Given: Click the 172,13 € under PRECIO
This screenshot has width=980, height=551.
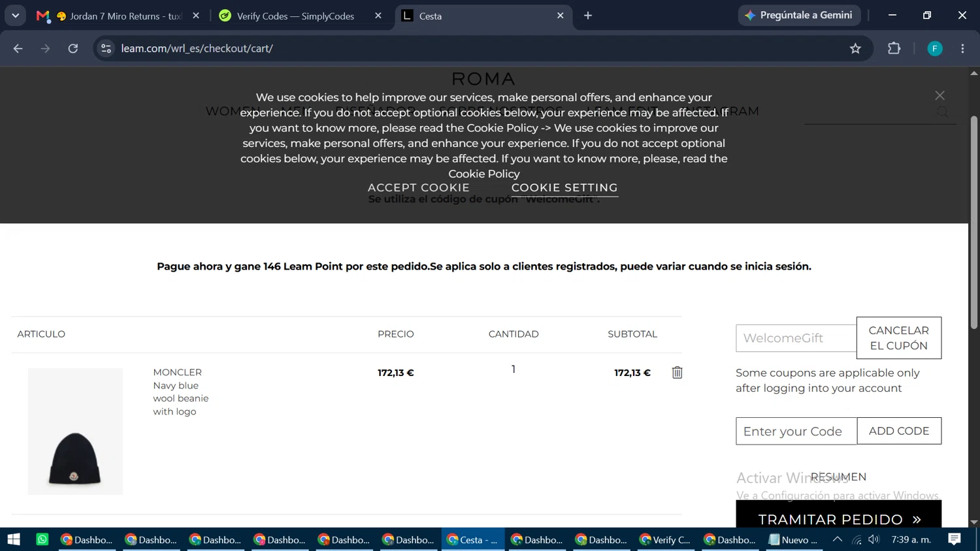Looking at the screenshot, I should (396, 373).
